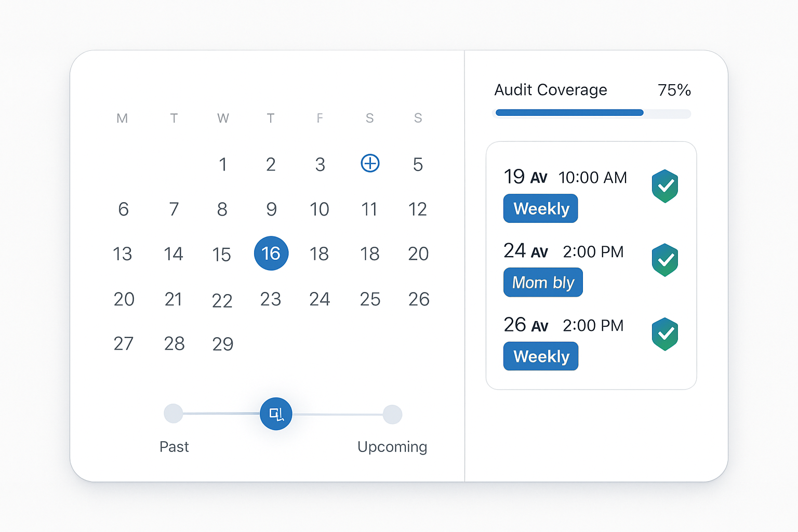Click the Weekly tag under 19 AV
This screenshot has height=532, width=798.
coord(541,208)
